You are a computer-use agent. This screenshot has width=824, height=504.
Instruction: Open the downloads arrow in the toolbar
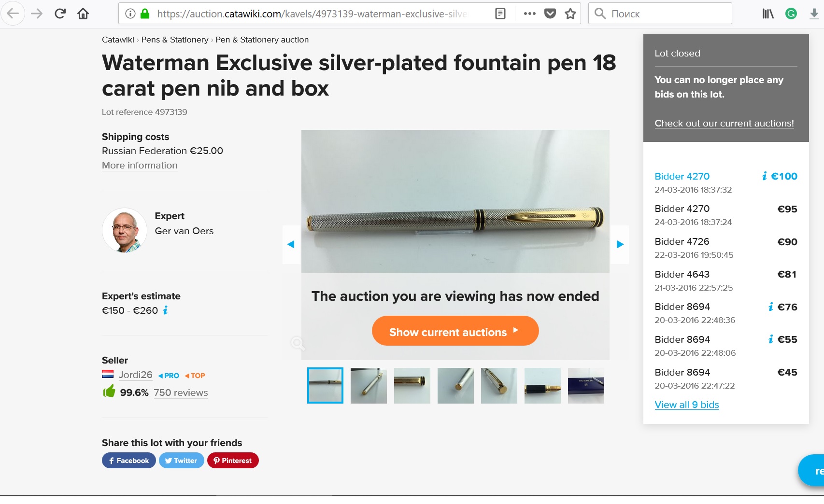(814, 14)
